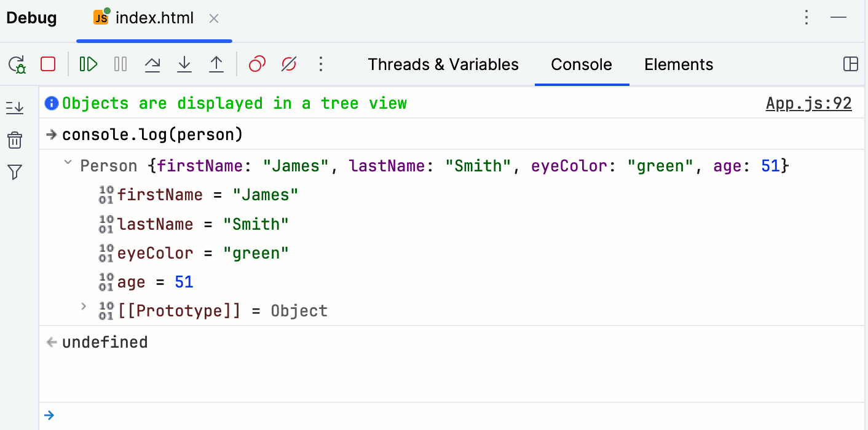Viewport: 868px width, 430px height.
Task: Select the index.html editor tab
Action: coord(154,18)
